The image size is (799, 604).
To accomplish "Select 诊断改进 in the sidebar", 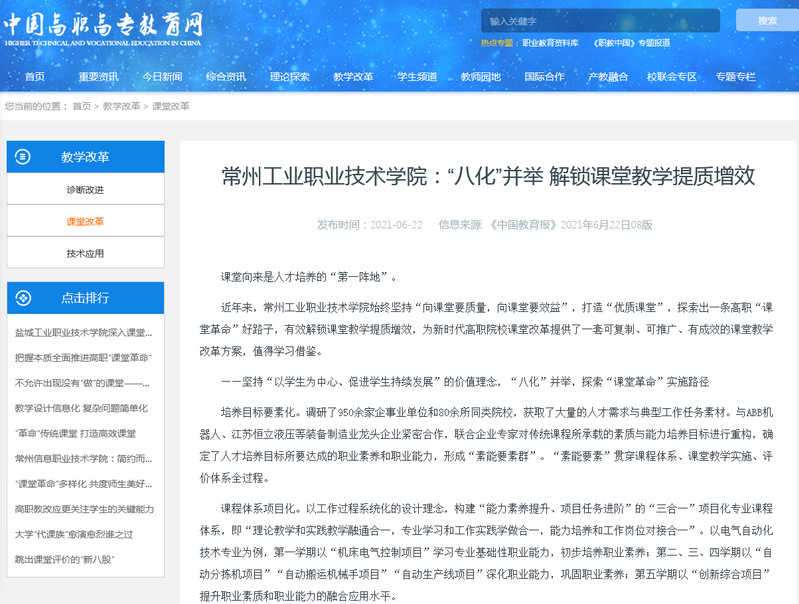I will [85, 189].
